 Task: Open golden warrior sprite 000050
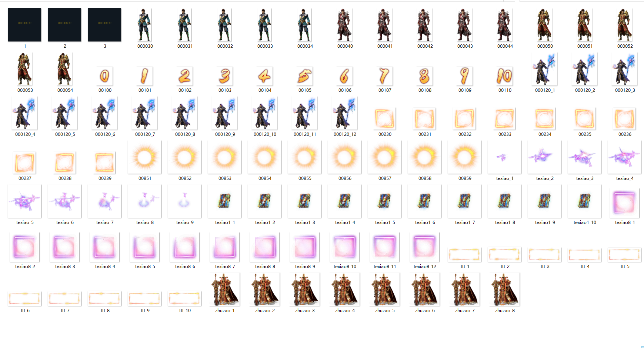tap(544, 25)
